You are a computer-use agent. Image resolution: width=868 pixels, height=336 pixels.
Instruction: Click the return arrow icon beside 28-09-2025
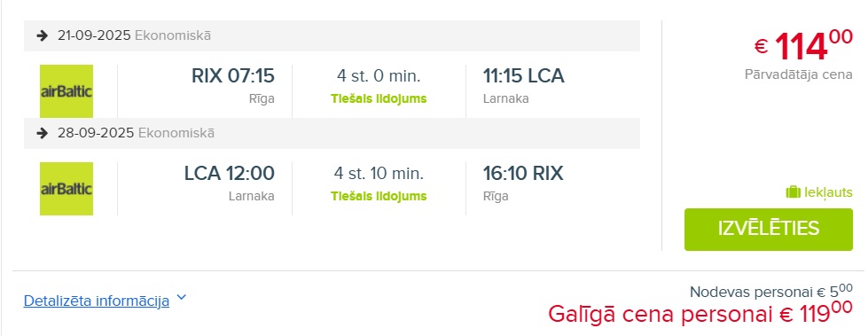(x=42, y=133)
